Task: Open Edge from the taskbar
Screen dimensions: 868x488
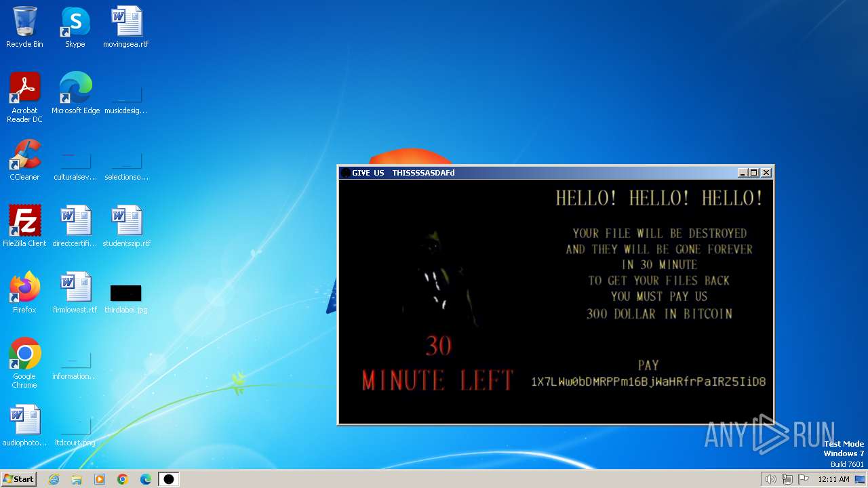Action: (x=146, y=479)
